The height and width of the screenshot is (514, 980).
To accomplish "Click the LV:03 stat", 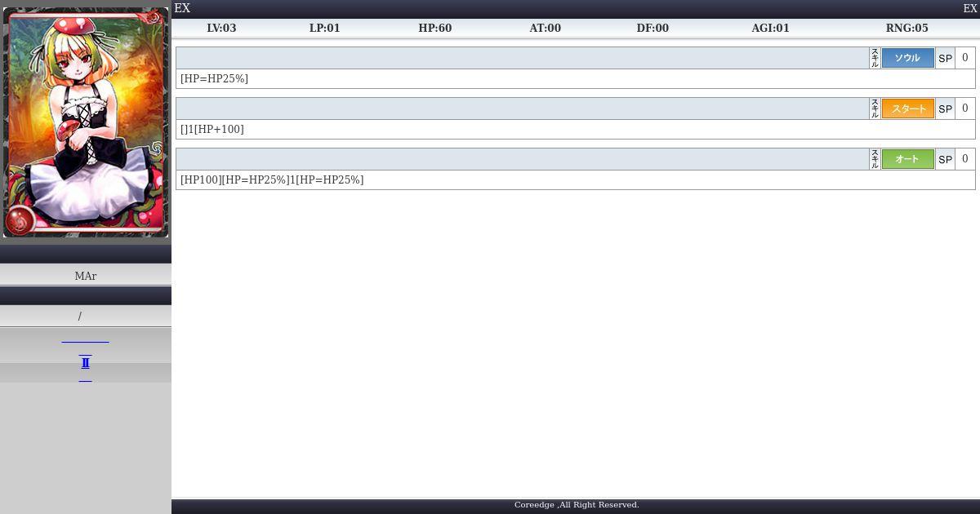I will coord(221,28).
